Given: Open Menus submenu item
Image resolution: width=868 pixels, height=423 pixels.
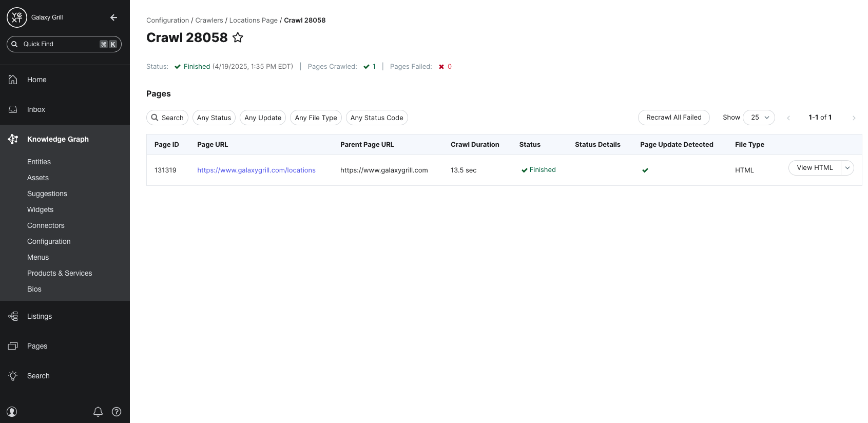Looking at the screenshot, I should coord(38,257).
